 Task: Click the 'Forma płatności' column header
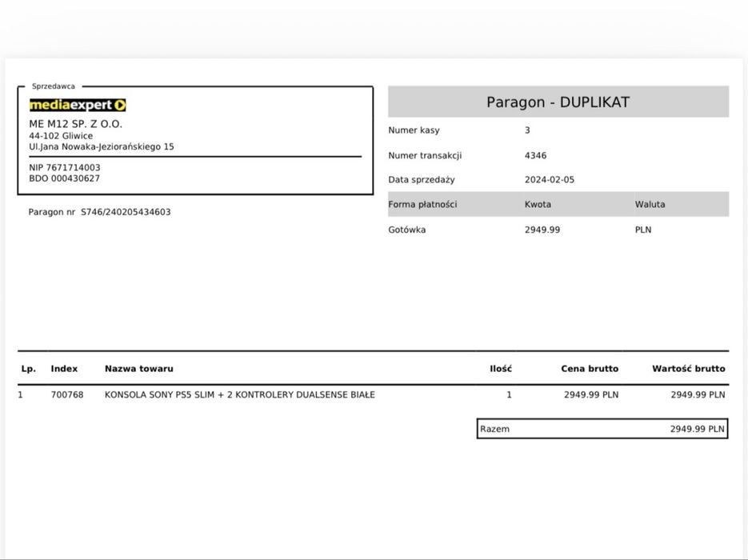click(422, 204)
